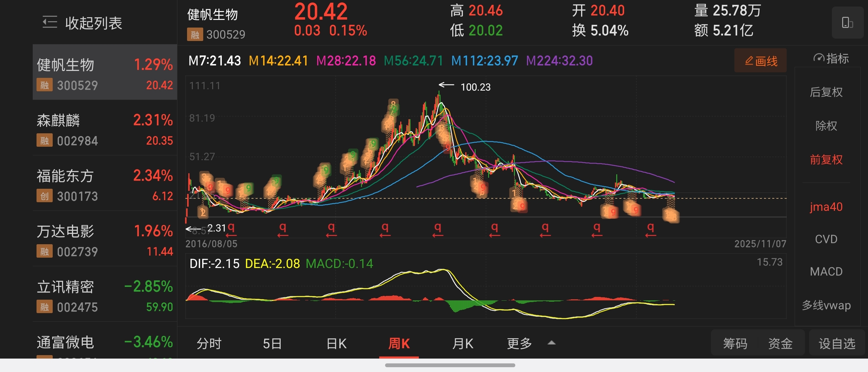Open 更多 chart period menu
This screenshot has height=372, width=868.
pos(519,343)
